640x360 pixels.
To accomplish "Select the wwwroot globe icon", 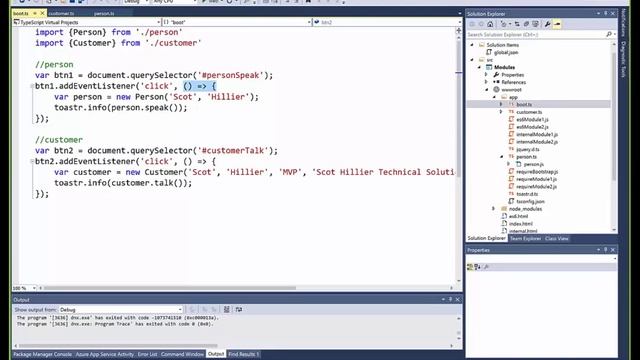I will (496, 89).
